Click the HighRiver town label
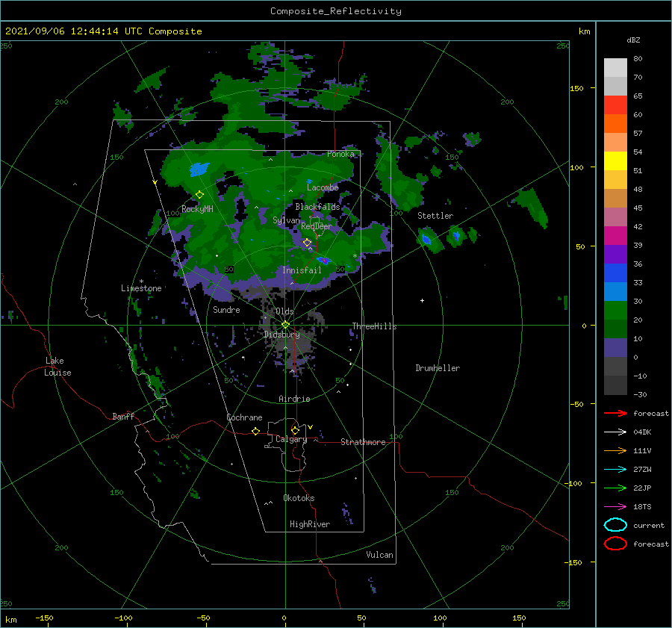Screen dimensions: 672x628 click(x=310, y=524)
